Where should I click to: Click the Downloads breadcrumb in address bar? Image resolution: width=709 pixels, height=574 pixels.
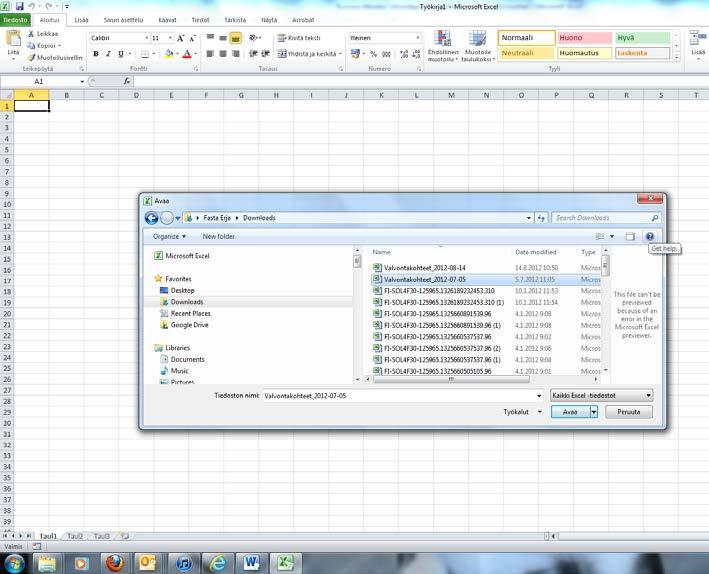(259, 218)
